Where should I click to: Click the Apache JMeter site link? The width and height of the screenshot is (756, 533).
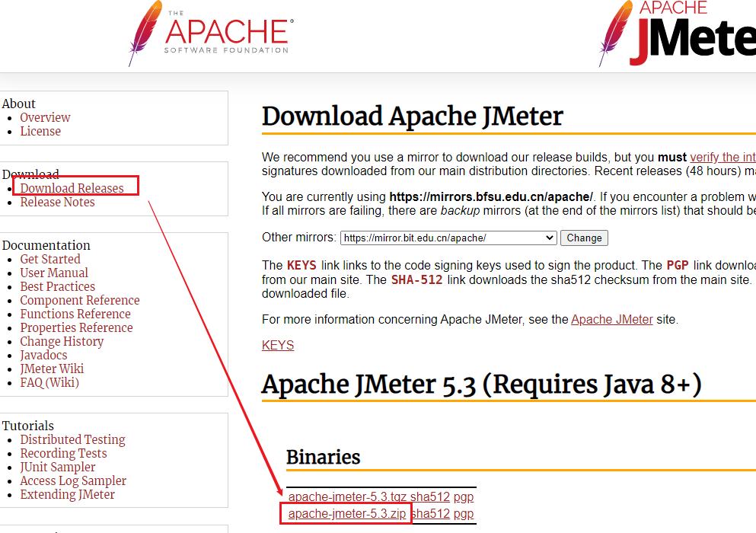pyautogui.click(x=612, y=319)
